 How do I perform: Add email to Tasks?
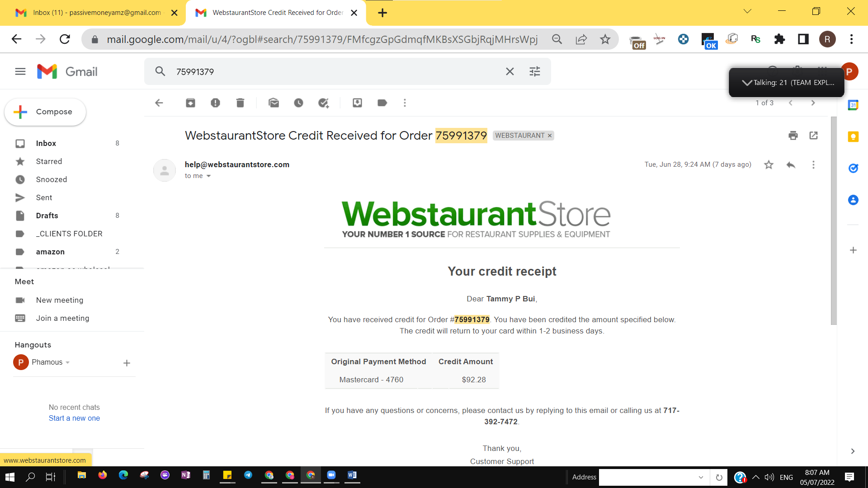point(323,103)
